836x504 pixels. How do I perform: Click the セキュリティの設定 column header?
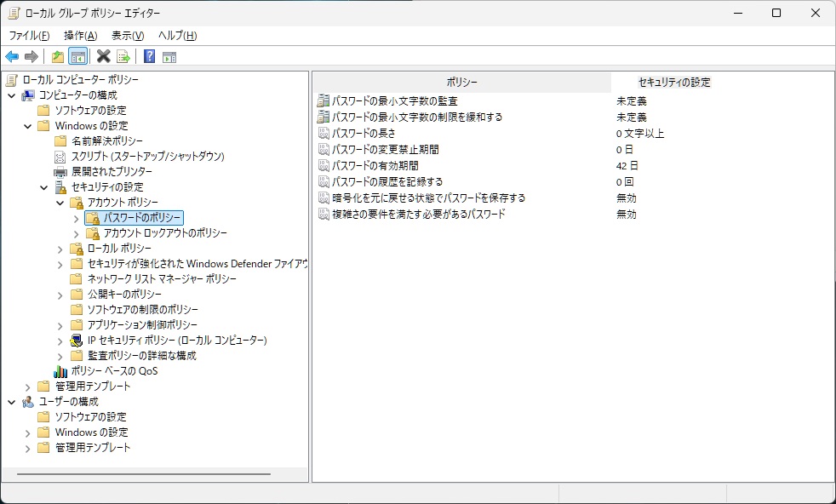pos(673,83)
